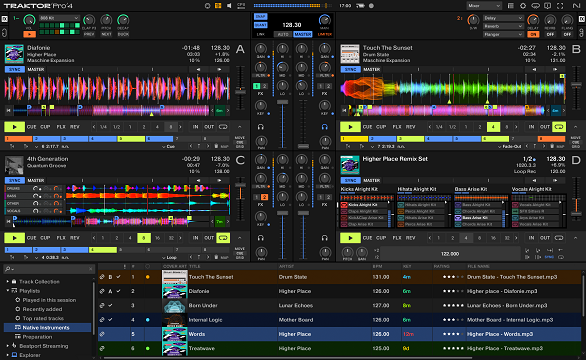Select the Native Instruments playlist
The height and width of the screenshot is (360, 586).
point(46,327)
